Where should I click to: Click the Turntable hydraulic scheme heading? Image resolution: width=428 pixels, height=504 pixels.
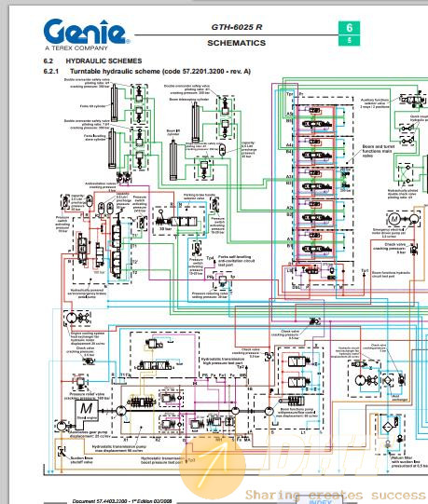160,71
